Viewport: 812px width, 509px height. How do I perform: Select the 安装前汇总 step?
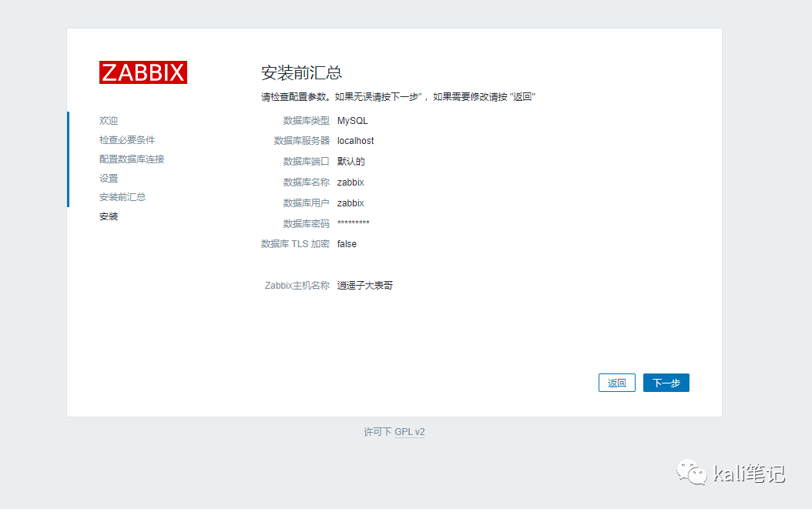122,197
